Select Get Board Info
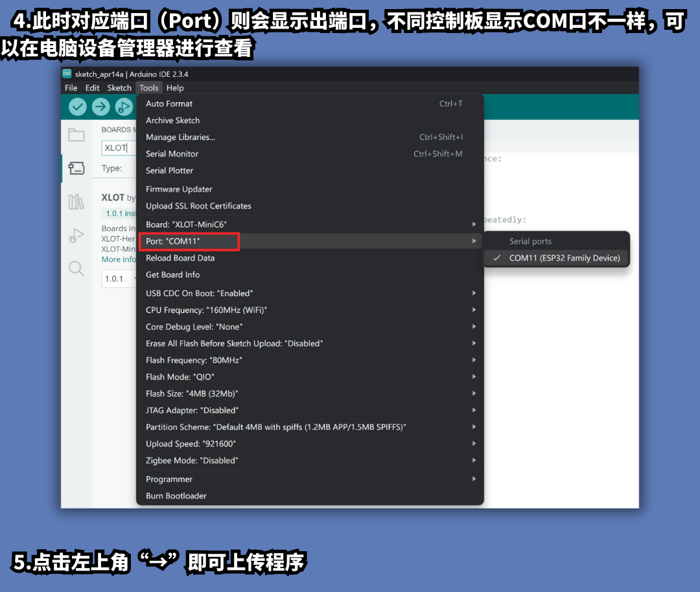 coord(310,275)
